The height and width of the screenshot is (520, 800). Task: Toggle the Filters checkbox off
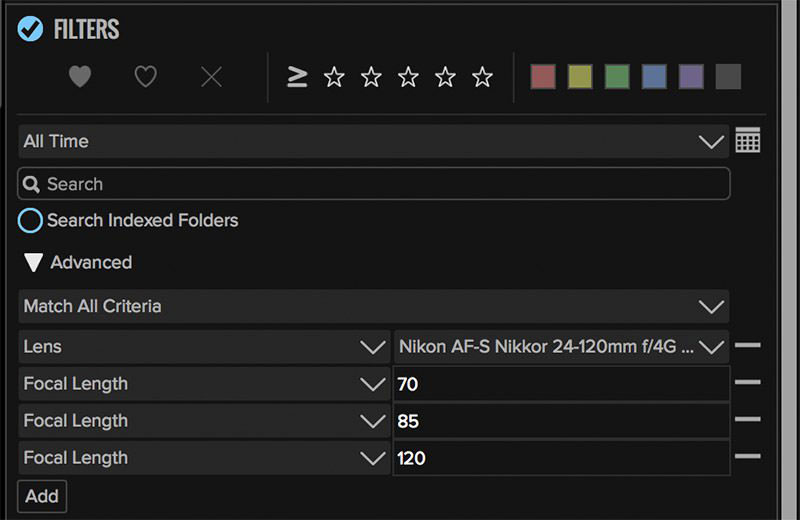tap(30, 29)
